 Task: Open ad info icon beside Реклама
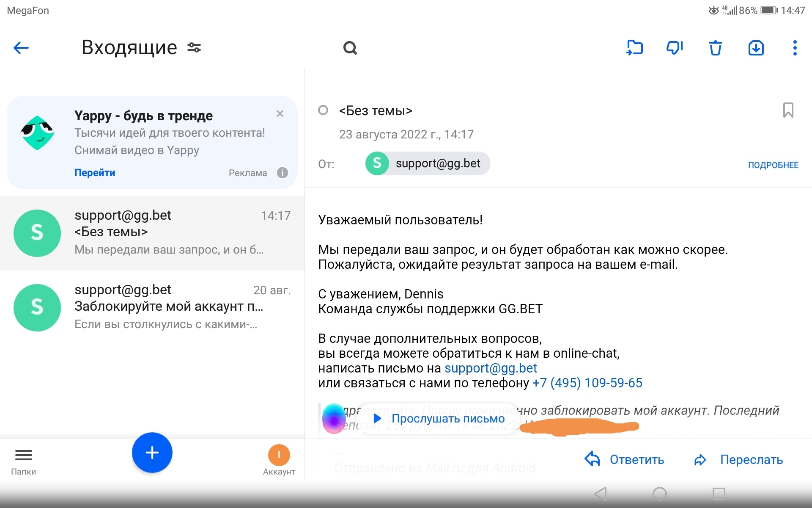click(283, 173)
